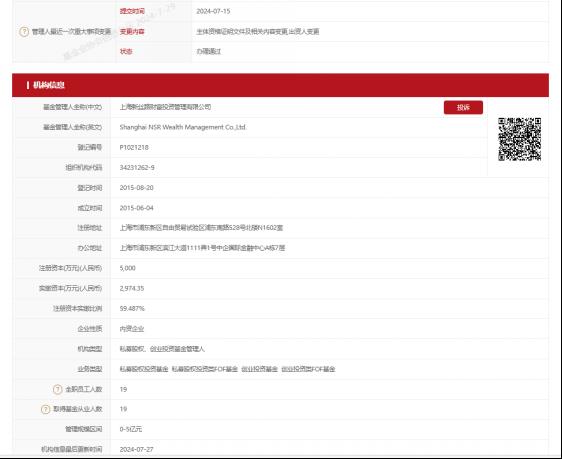Screen dimensions: 562x459
Task: Click the value 19 in the 取得基金从业人数 row
Action: click(x=123, y=409)
